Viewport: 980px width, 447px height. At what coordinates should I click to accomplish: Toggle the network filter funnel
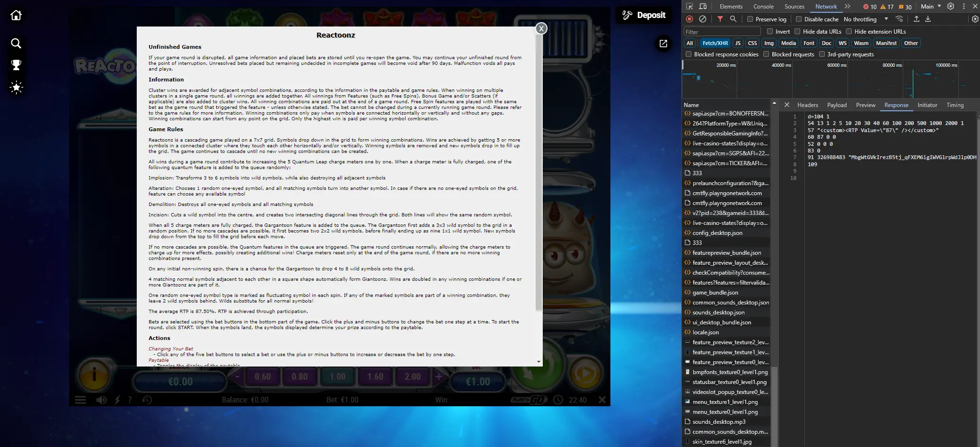(x=720, y=19)
